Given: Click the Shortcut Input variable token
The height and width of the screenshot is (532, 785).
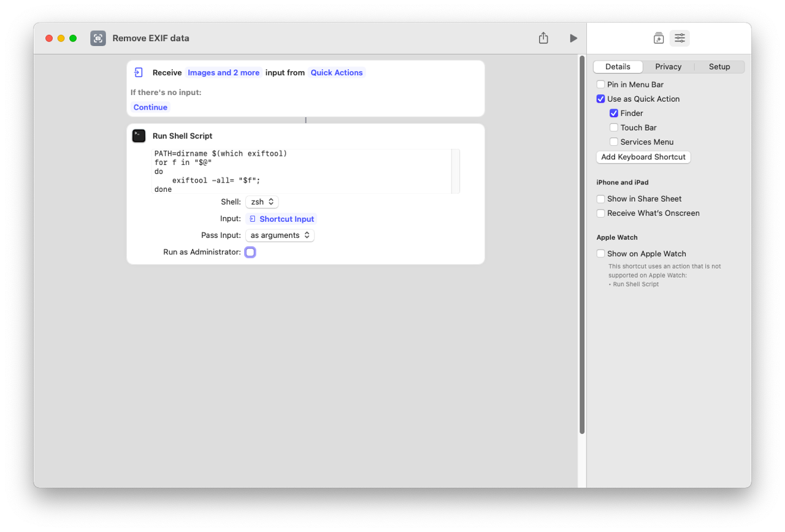Looking at the screenshot, I should pyautogui.click(x=282, y=219).
